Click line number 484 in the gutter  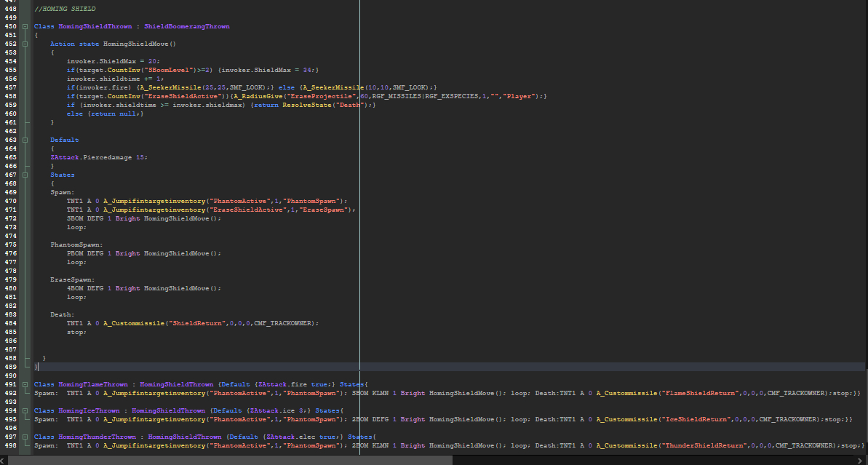10,323
